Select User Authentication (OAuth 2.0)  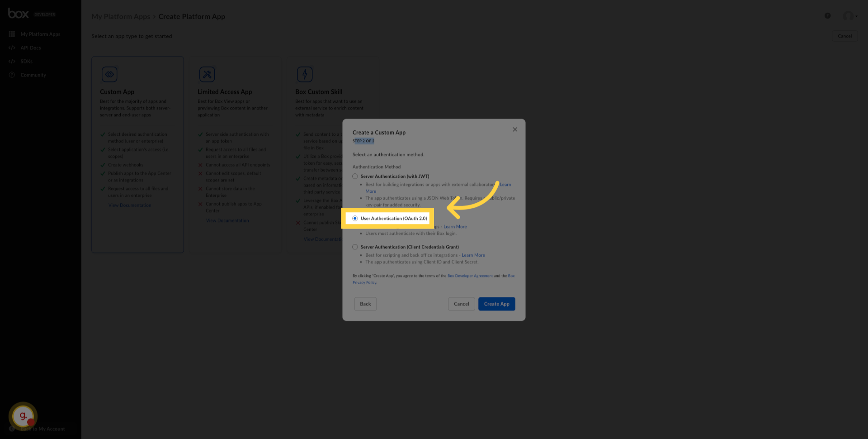click(355, 218)
